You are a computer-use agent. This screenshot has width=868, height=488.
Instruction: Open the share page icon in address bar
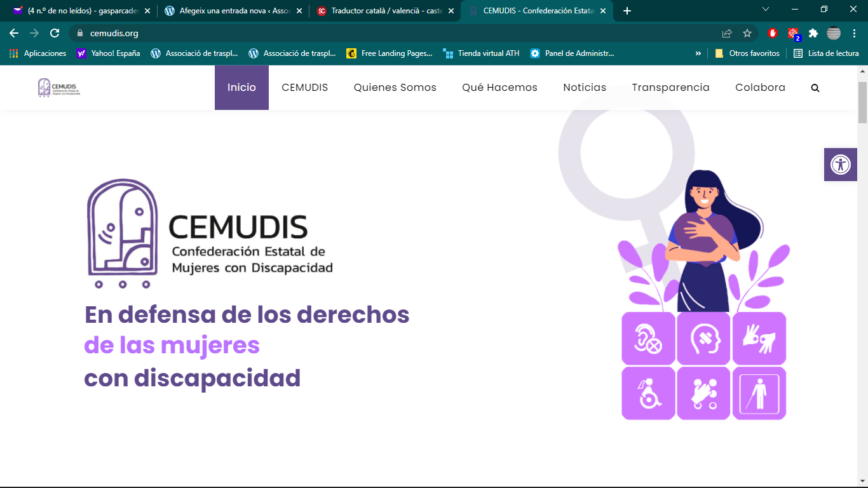pyautogui.click(x=727, y=33)
